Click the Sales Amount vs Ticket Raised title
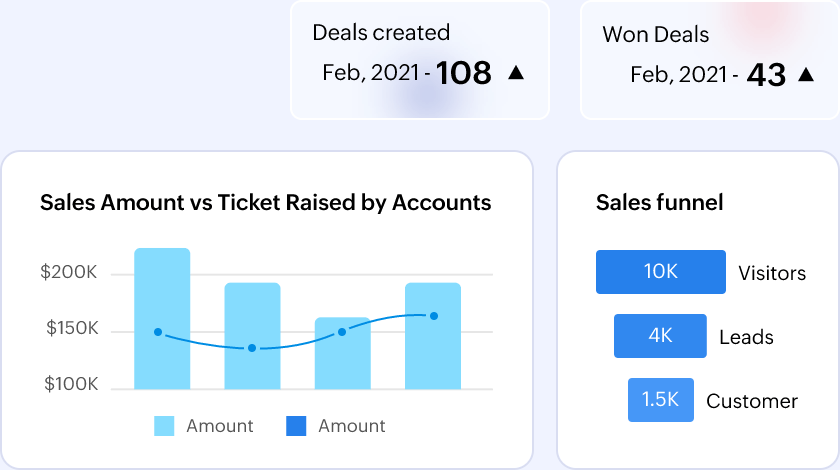Viewport: 840px width, 470px height. pyautogui.click(x=265, y=203)
